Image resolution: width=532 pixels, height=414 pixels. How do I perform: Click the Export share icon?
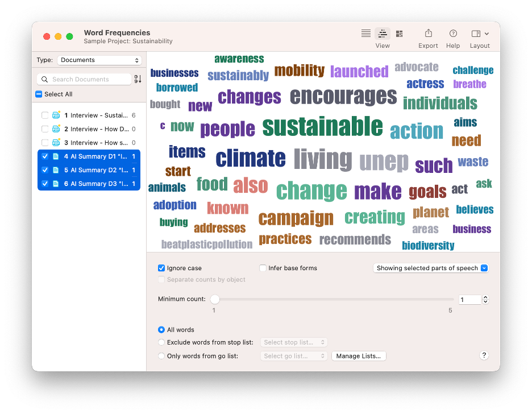point(428,34)
